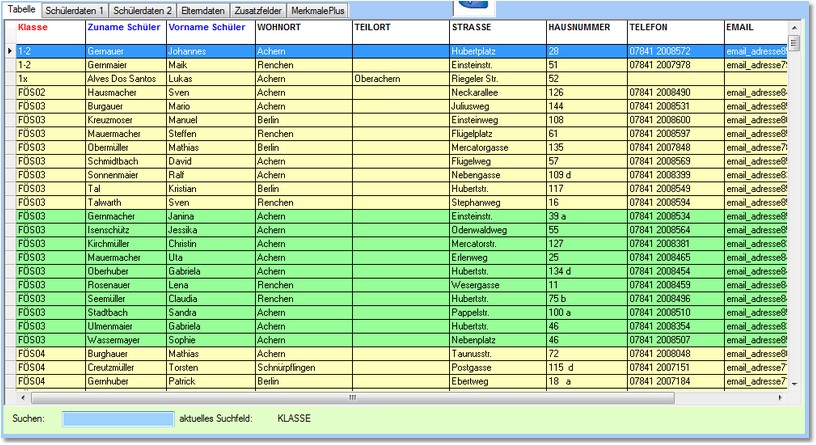Click the current-row pointer arrow in first row
This screenshot has width=816, height=445.
pos(10,50)
